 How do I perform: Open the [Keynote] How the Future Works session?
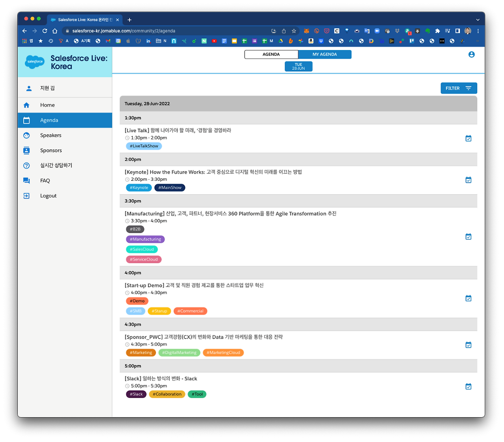tap(213, 172)
